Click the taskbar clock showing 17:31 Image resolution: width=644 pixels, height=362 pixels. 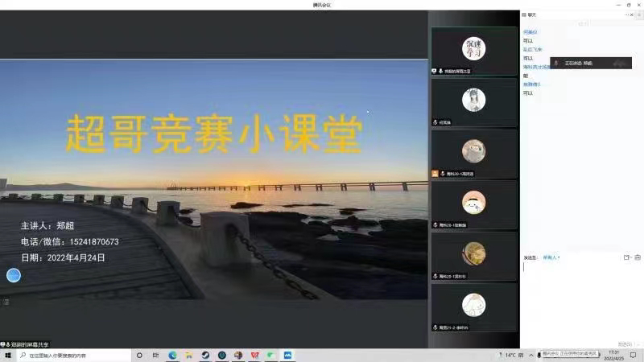614,355
